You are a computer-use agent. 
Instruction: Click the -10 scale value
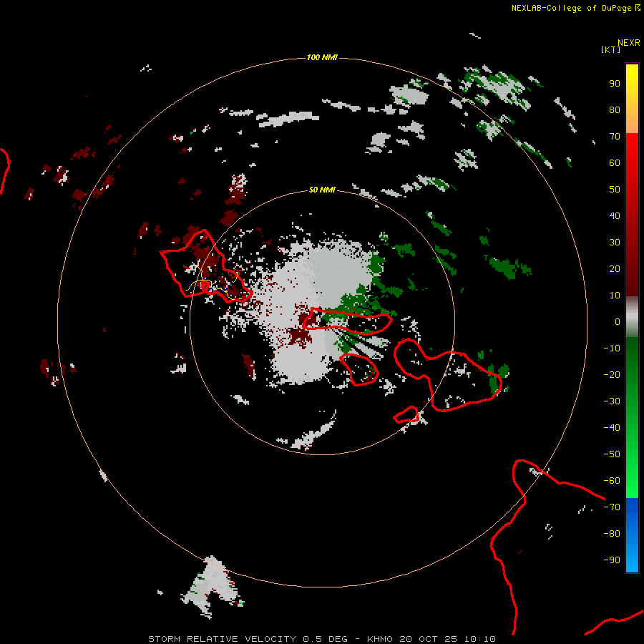tap(612, 348)
